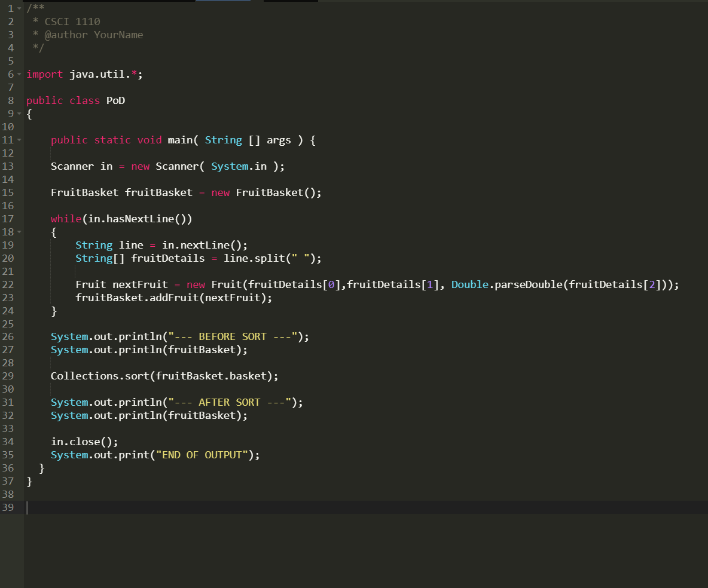Click the '@author YourName' comment text
Viewport: 708px width, 588px height.
pos(93,35)
